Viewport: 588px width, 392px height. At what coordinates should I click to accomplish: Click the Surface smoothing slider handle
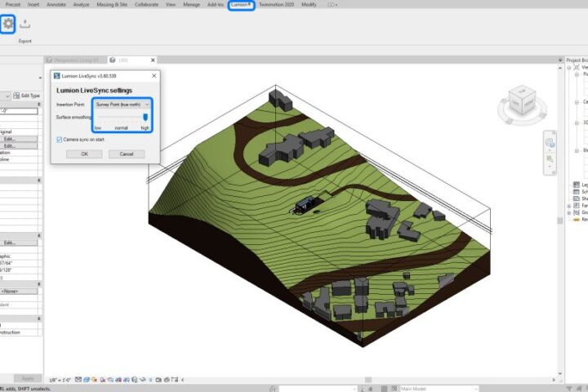click(x=145, y=118)
